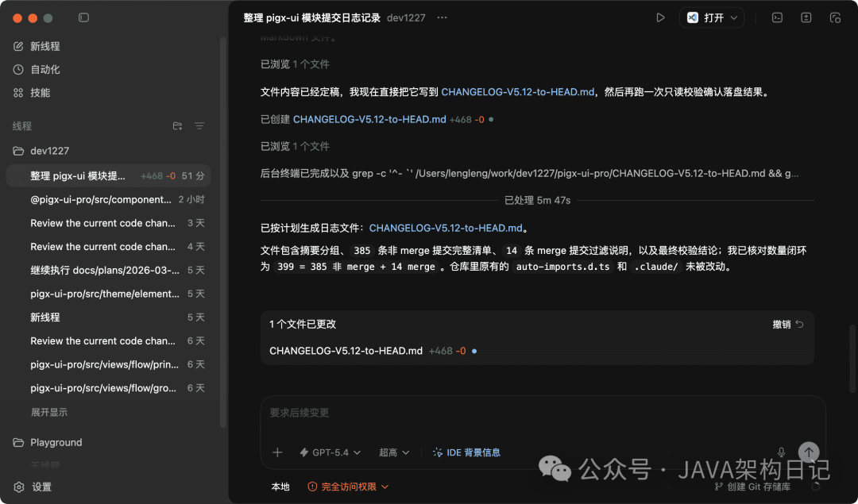Click the new folder icon beside 线程
Image resolution: width=858 pixels, height=504 pixels.
[x=177, y=125]
